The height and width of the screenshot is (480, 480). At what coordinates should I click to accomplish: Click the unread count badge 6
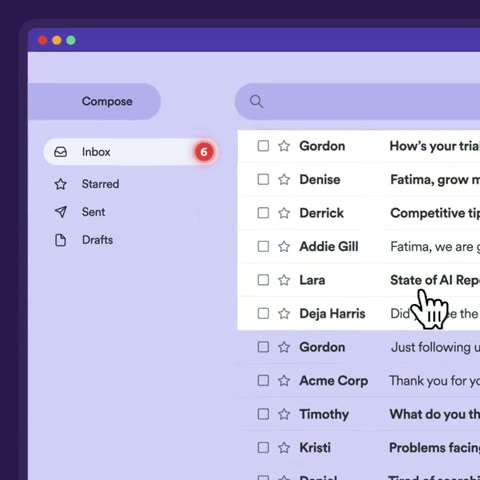pos(204,152)
